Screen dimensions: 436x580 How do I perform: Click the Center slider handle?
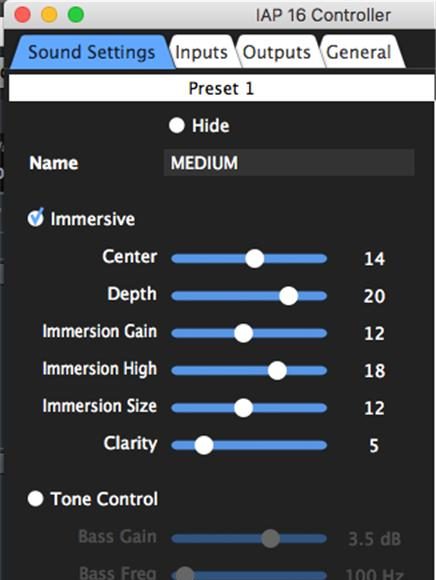[254, 258]
